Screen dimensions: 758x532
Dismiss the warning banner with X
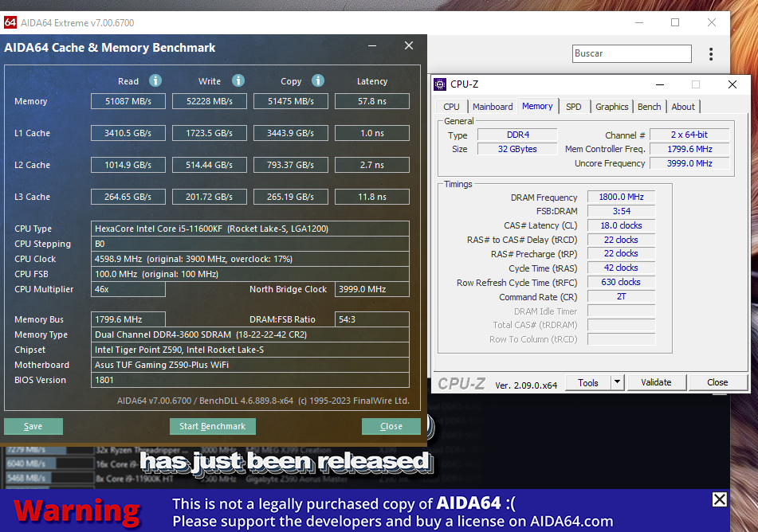pyautogui.click(x=719, y=499)
